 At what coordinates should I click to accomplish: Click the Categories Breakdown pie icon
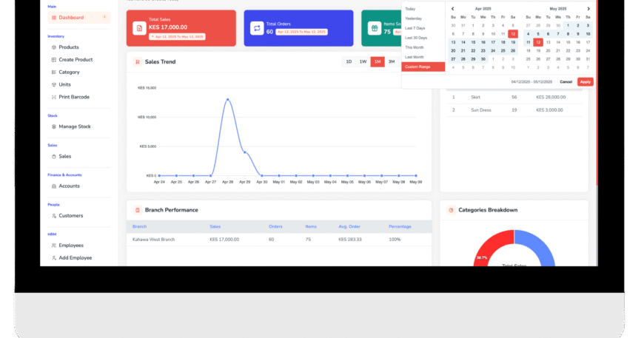tap(451, 210)
